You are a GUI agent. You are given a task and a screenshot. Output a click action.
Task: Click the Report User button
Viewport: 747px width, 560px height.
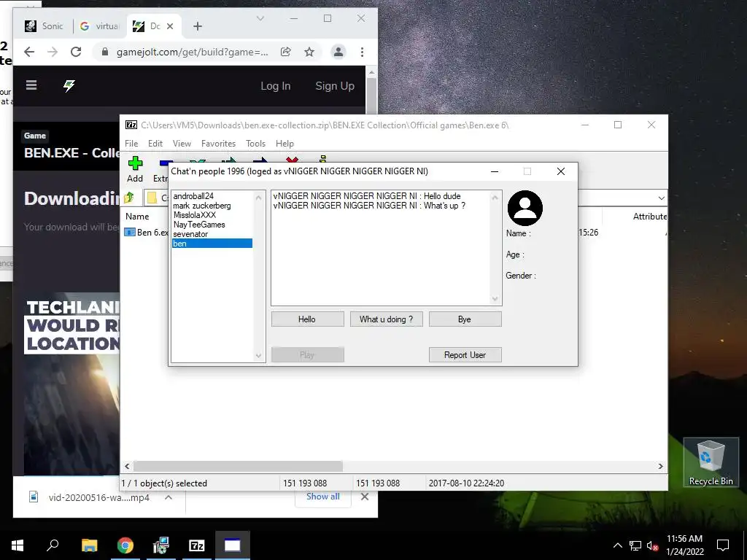coord(465,355)
